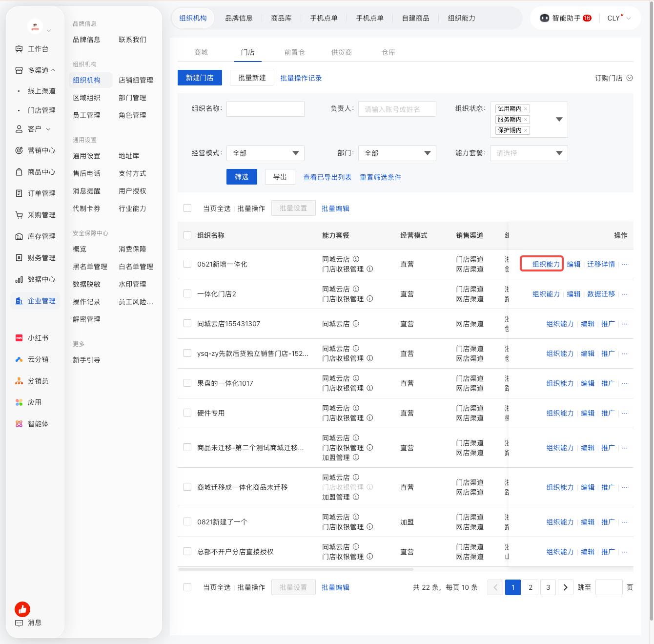Open 消息 message icon
This screenshot has height=644, width=654.
point(19,623)
